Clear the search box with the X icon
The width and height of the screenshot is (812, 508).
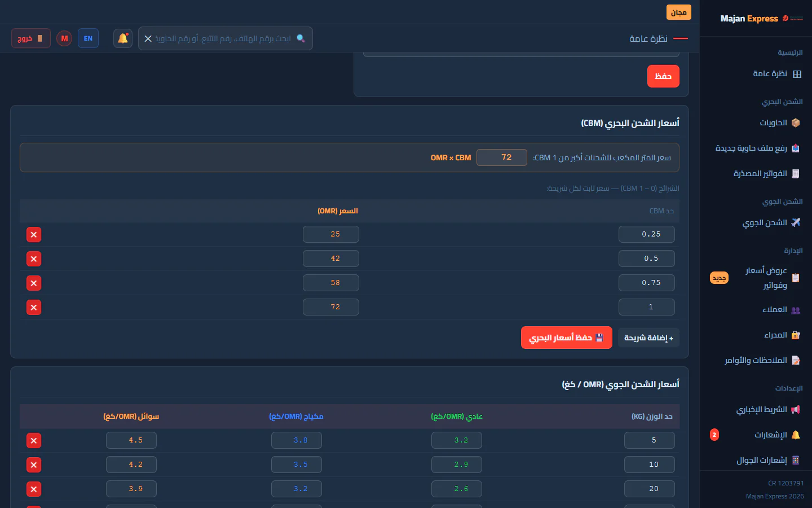click(x=148, y=38)
